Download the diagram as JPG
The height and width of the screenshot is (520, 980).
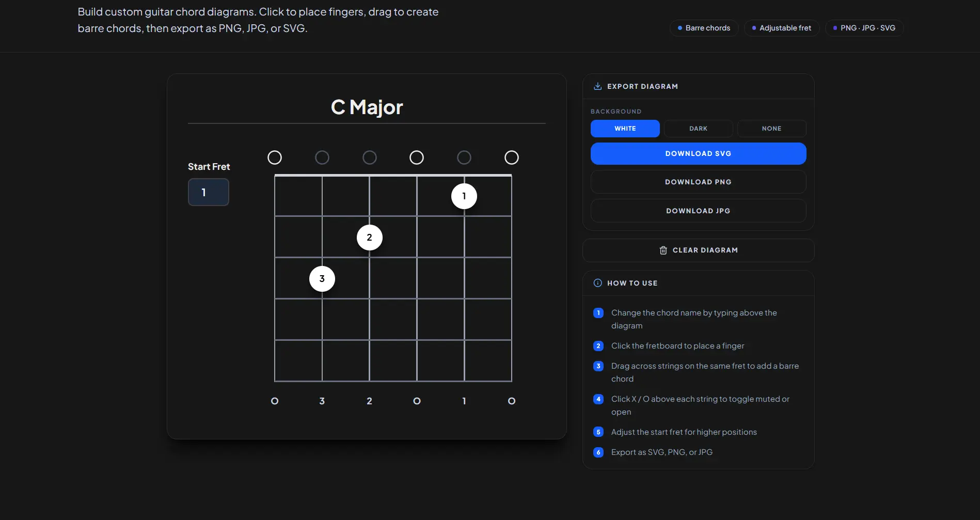point(699,211)
